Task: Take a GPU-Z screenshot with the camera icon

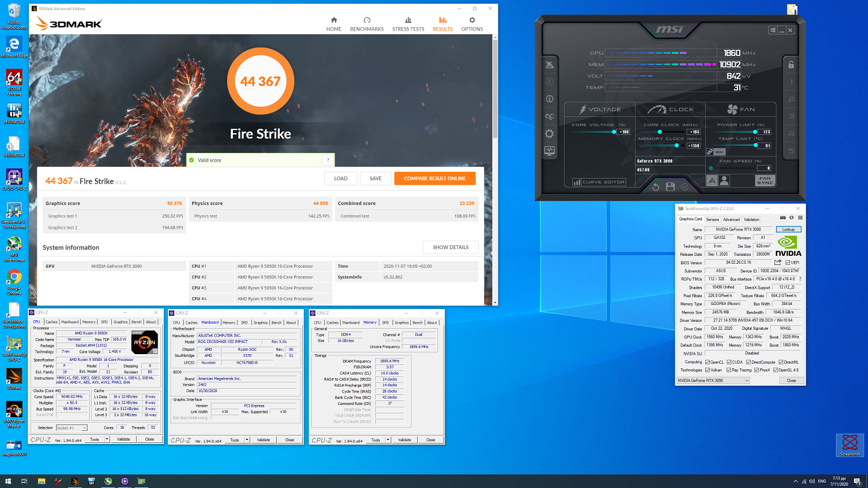Action: 783,218
